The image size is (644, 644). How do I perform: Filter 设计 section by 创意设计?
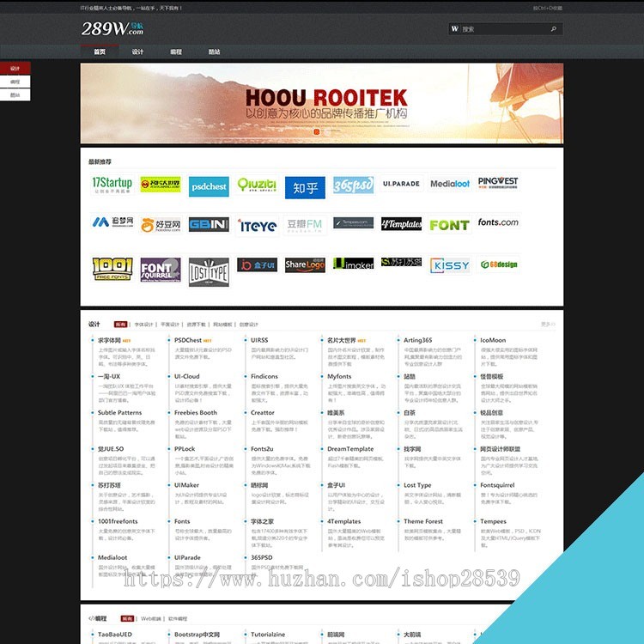click(248, 325)
